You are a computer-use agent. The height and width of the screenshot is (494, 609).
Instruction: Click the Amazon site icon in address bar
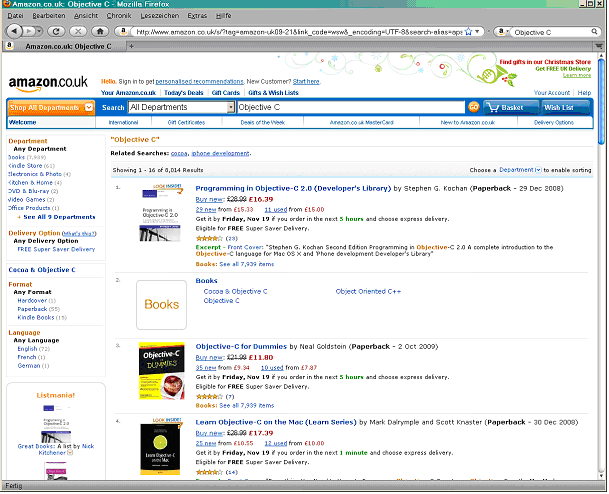point(123,31)
